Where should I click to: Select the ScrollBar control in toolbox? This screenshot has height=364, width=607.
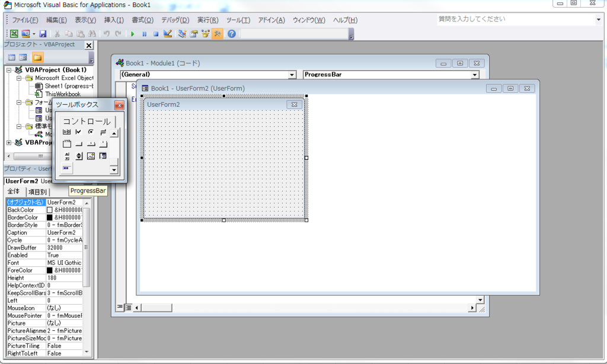66,156
